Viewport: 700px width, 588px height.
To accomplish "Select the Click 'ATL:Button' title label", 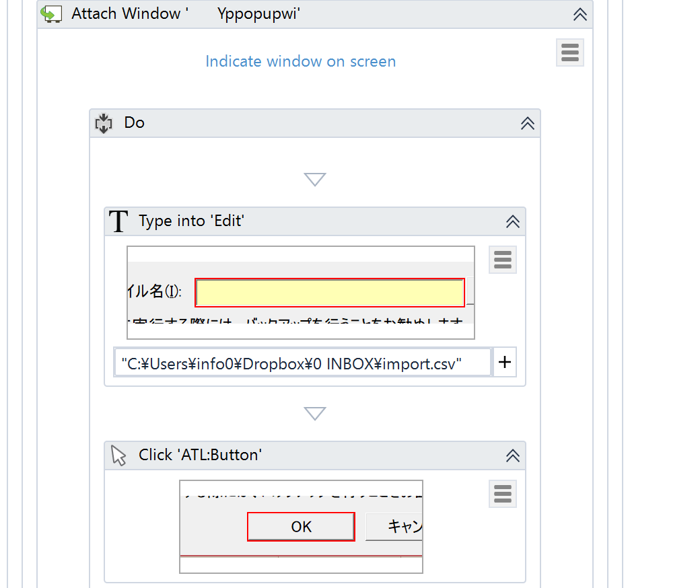I will 200,455.
